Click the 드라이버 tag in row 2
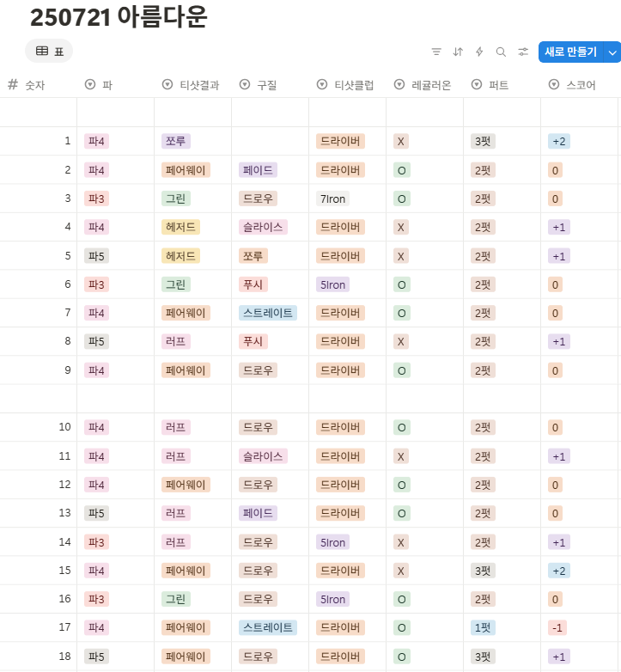621x672 pixels. [340, 170]
